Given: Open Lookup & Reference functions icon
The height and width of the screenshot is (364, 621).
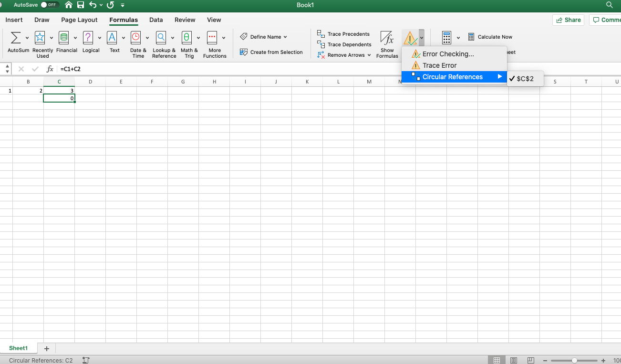Looking at the screenshot, I should (x=161, y=38).
